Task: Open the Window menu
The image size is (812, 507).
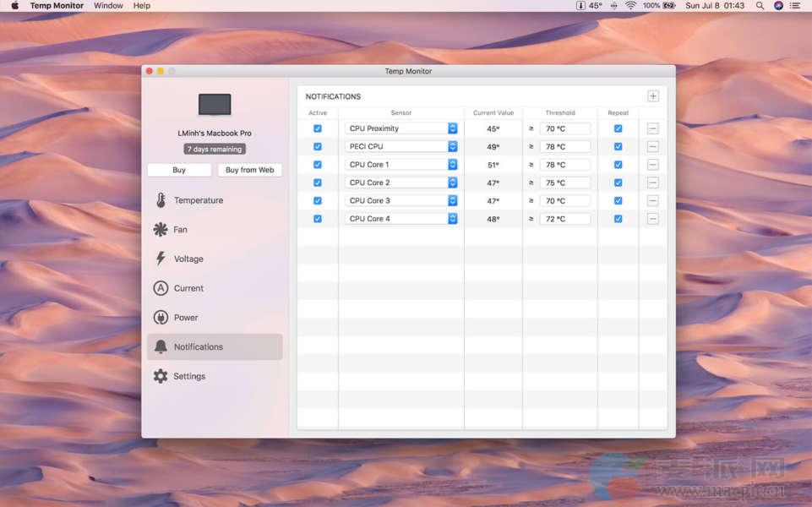Action: click(x=108, y=6)
